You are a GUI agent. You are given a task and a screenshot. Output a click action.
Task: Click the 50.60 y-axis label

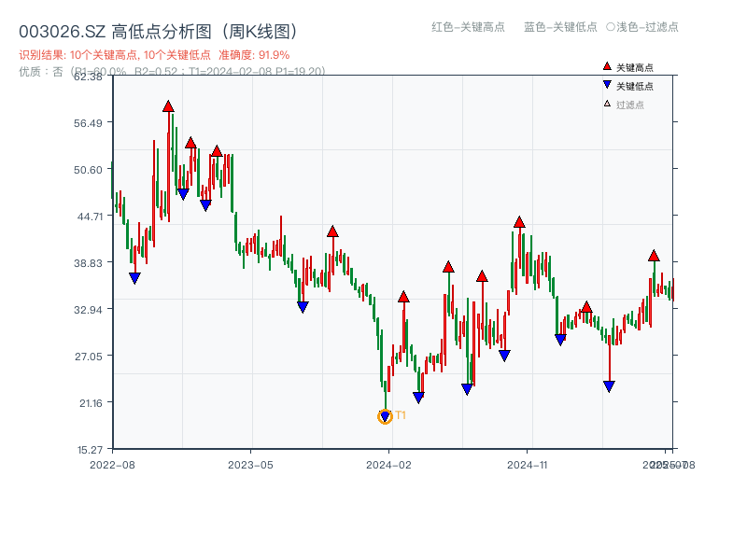point(88,170)
